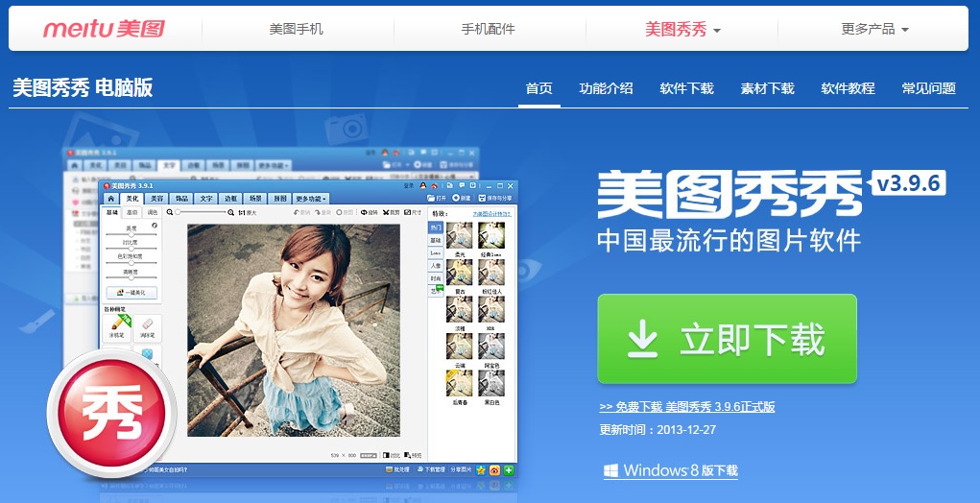Select the 裁剪 crop tool
980x503 pixels.
coord(391,212)
